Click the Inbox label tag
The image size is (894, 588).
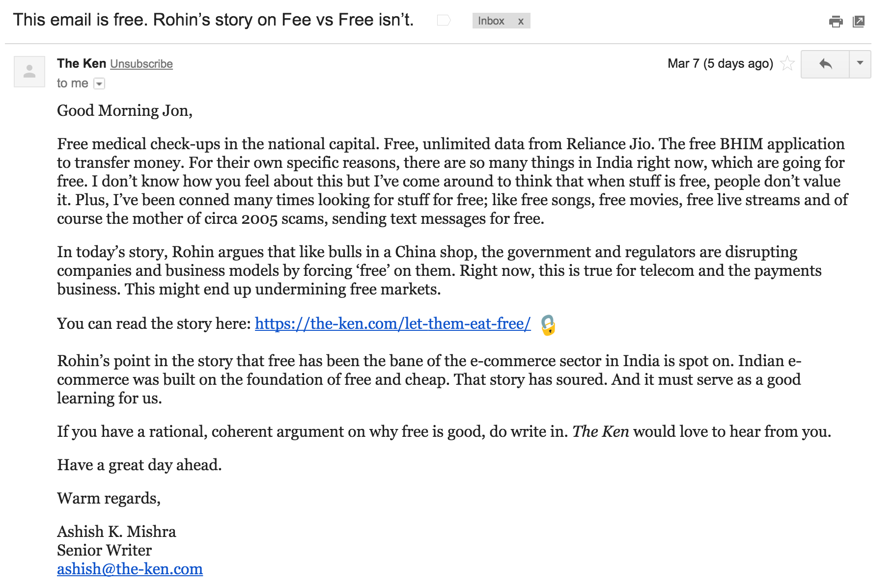(x=491, y=21)
